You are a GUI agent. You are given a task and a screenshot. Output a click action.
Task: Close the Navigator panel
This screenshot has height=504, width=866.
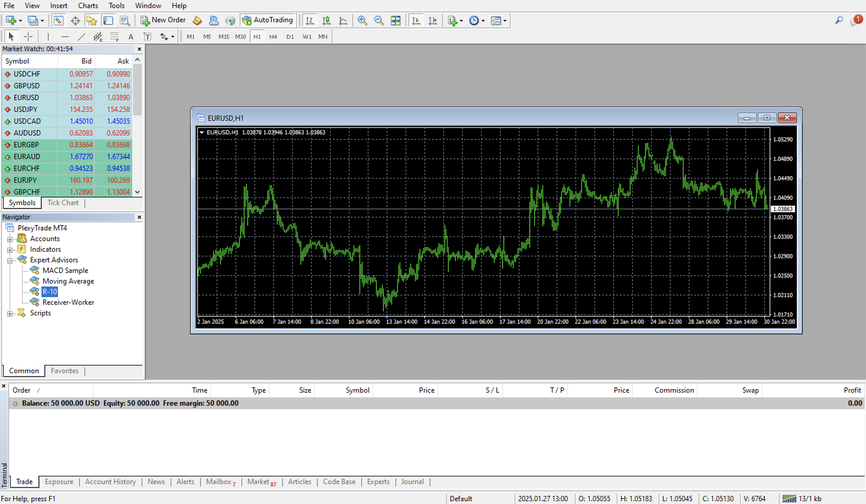[139, 217]
